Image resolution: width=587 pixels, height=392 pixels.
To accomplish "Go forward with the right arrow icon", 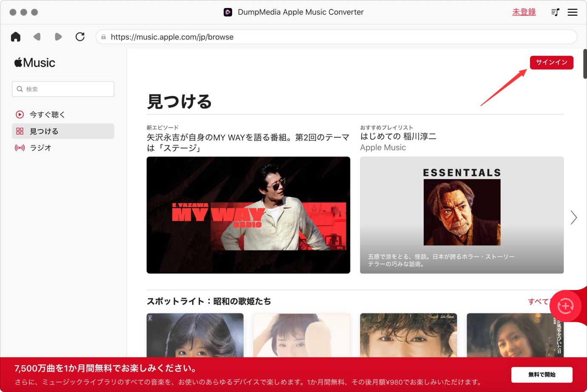I will tap(58, 37).
